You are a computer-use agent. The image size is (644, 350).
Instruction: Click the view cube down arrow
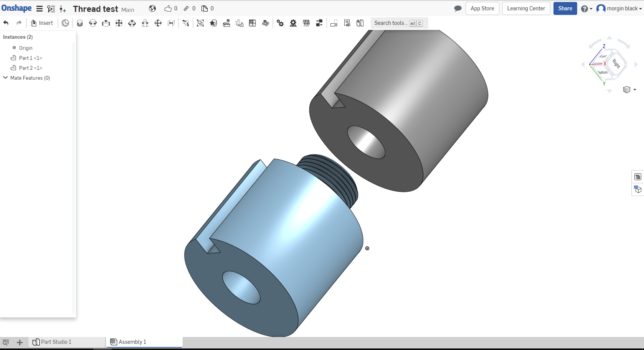[609, 91]
